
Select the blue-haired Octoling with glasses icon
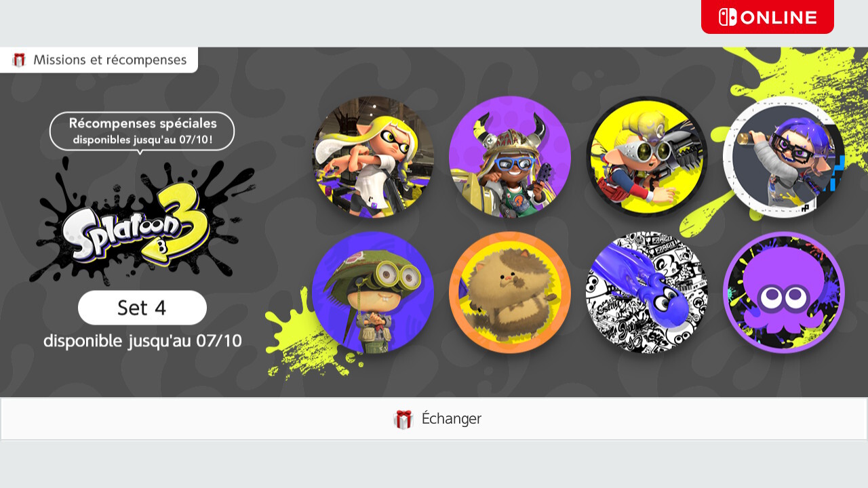click(x=784, y=157)
